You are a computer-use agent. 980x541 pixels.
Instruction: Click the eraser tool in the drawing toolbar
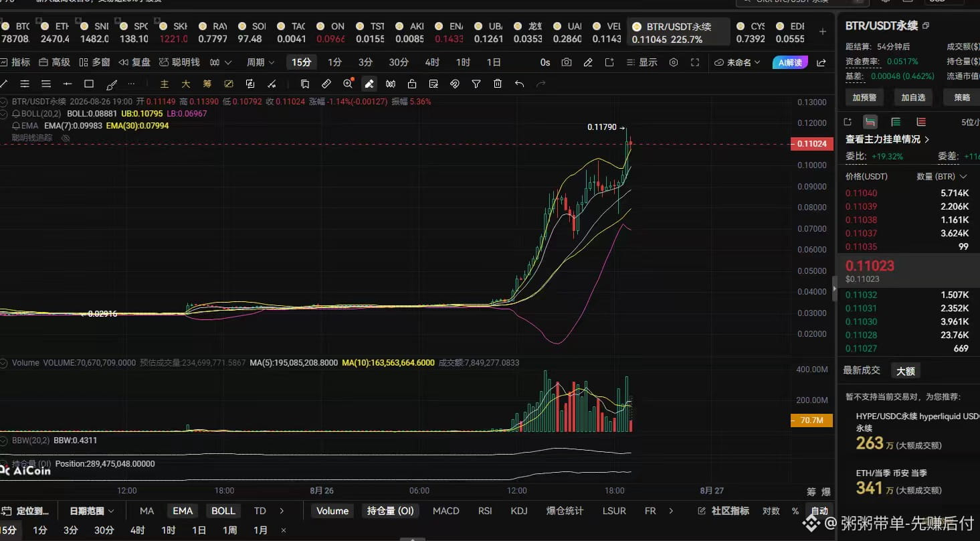[x=369, y=84]
